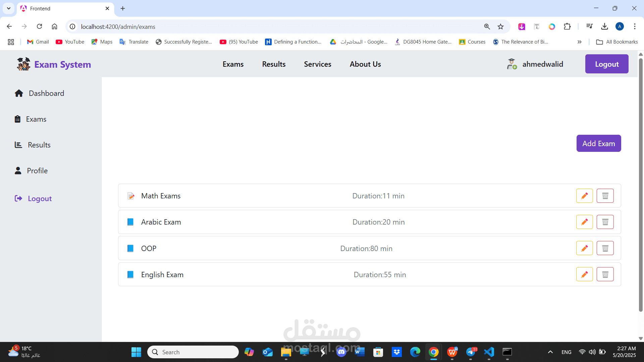Click the Results chart icon in sidebar
644x362 pixels.
[x=18, y=145]
